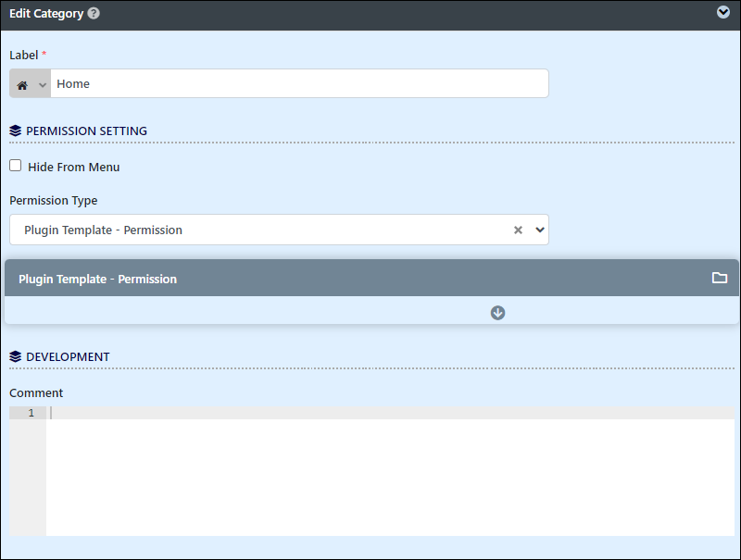Click inside the Comment code editor
Viewport: 741px width, 560px height.
point(390,471)
